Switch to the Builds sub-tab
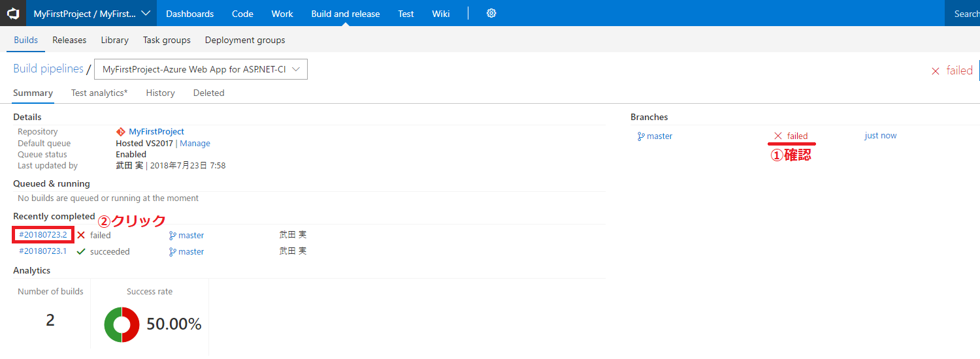 (x=26, y=40)
